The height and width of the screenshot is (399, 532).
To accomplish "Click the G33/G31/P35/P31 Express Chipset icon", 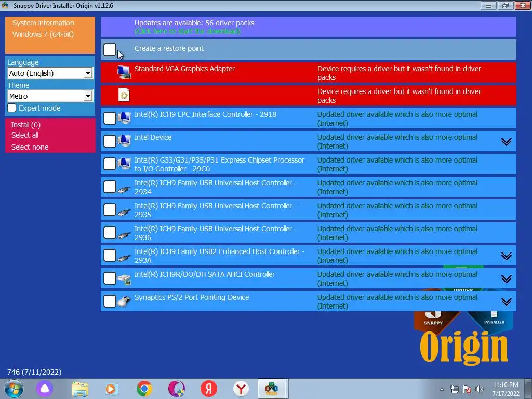I will pos(124,164).
